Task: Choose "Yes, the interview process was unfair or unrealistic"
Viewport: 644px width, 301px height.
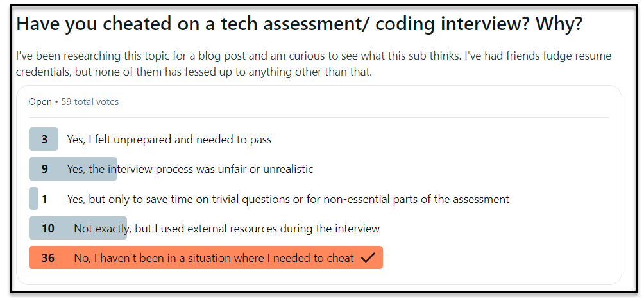Action: [x=190, y=169]
